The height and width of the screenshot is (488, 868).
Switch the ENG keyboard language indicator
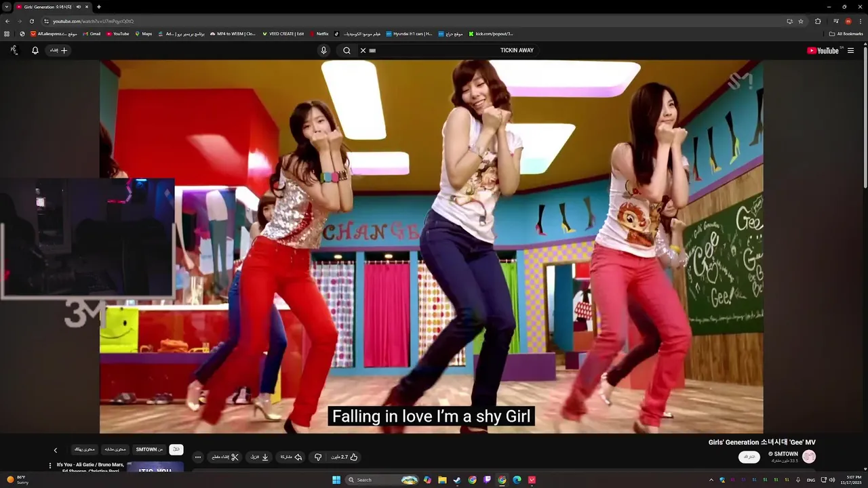pos(810,480)
